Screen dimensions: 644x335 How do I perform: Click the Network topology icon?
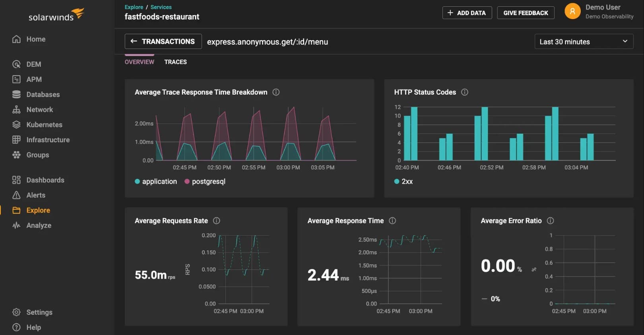16,109
